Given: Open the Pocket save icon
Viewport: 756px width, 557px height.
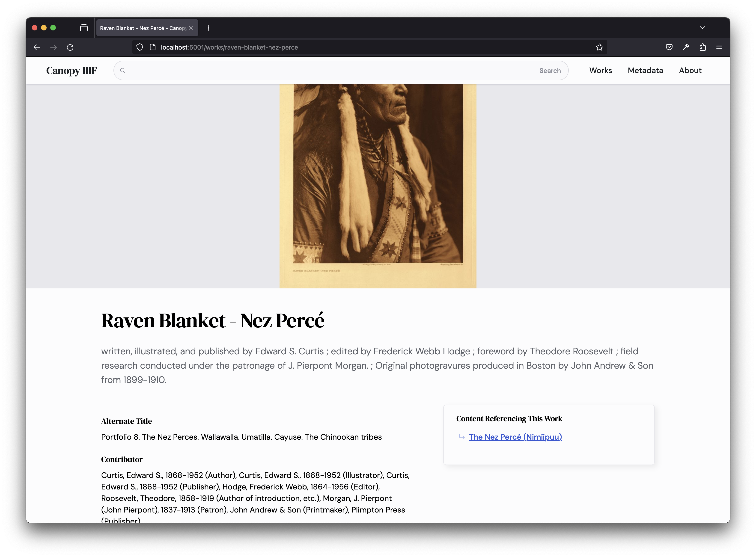Looking at the screenshot, I should [x=669, y=47].
